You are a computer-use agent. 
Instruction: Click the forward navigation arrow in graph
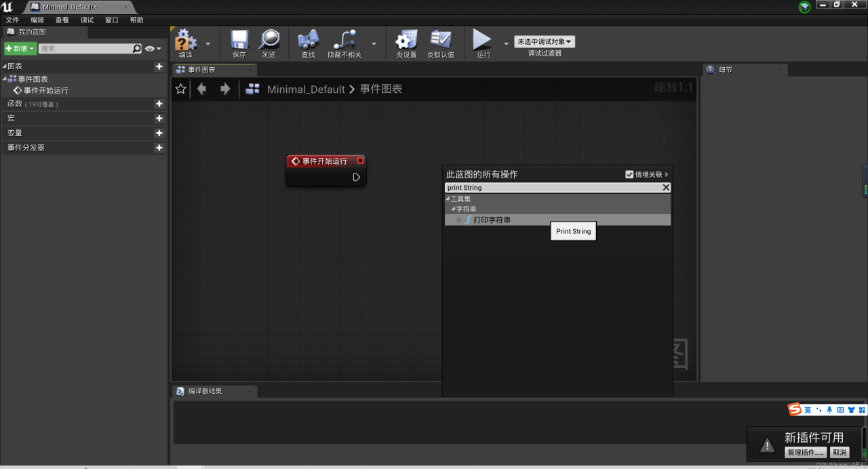tap(225, 89)
